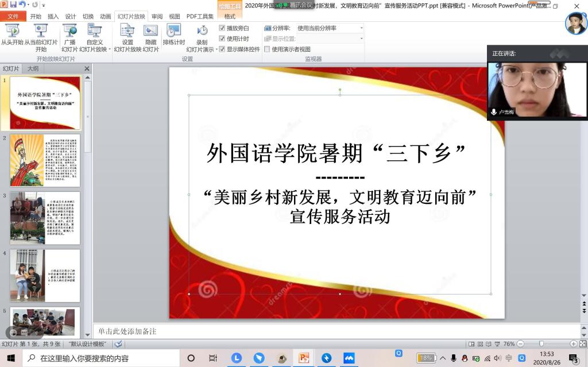Image resolution: width=588 pixels, height=367 pixels.
Task: Open 广播幻灯片 broadcast icon
Action: (69, 32)
